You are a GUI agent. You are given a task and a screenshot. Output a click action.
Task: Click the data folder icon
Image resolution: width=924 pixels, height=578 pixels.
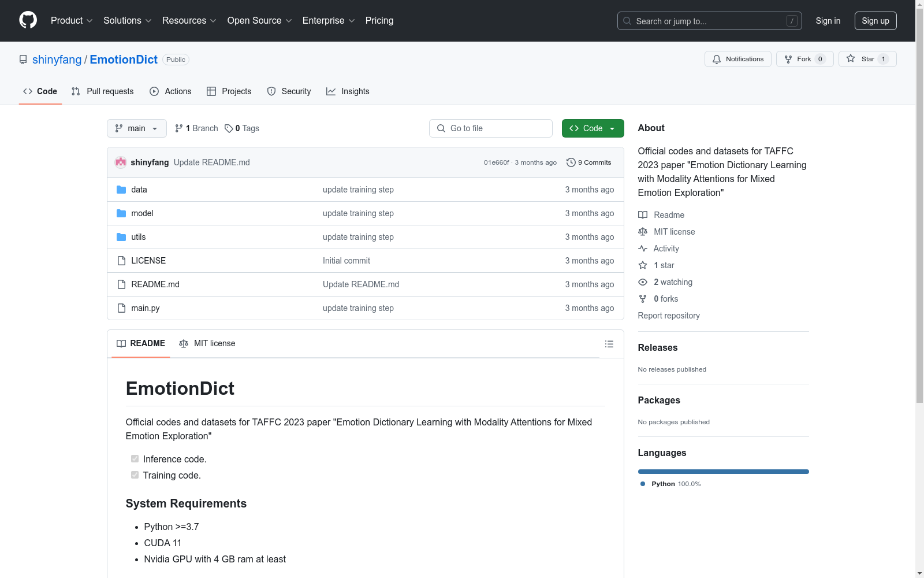[x=121, y=190]
